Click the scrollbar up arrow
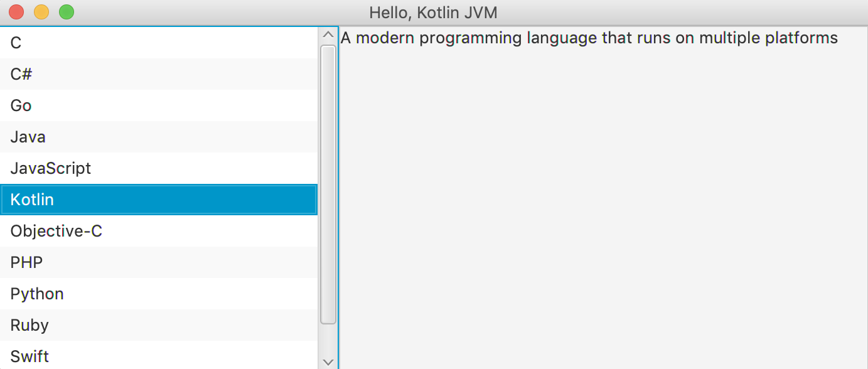This screenshot has width=868, height=369. point(328,35)
